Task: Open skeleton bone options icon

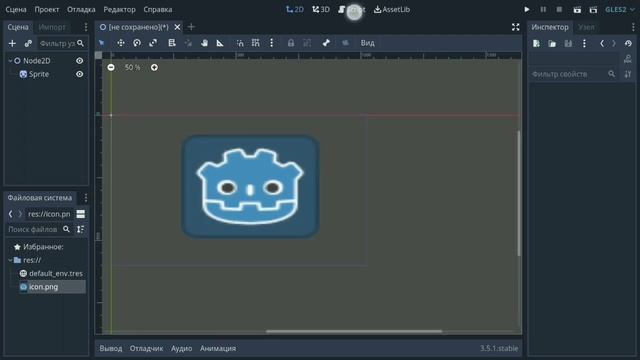Action: (326, 43)
